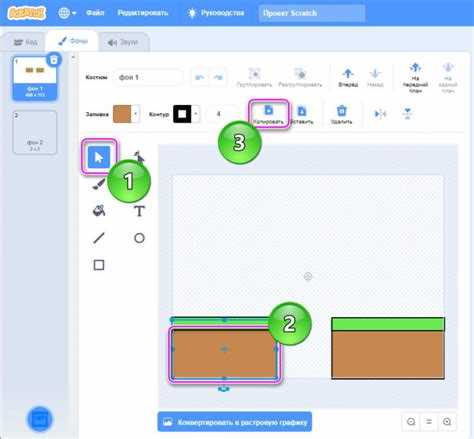The image size is (474, 439).
Task: Click the Scratch logo
Action: (x=27, y=13)
